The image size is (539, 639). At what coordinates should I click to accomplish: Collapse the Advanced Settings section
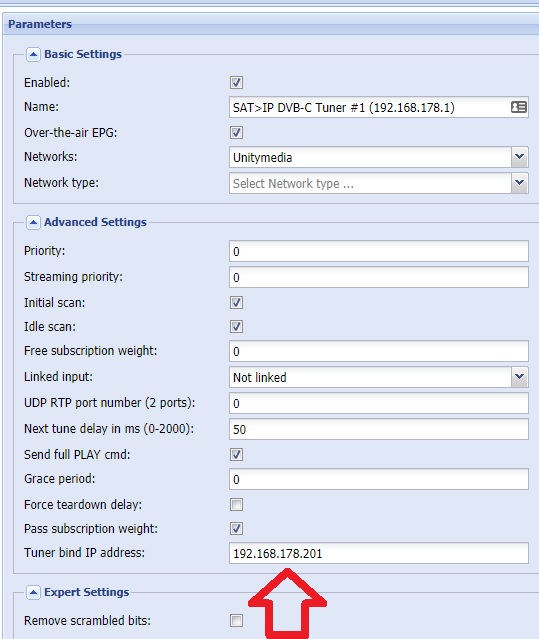click(x=33, y=223)
